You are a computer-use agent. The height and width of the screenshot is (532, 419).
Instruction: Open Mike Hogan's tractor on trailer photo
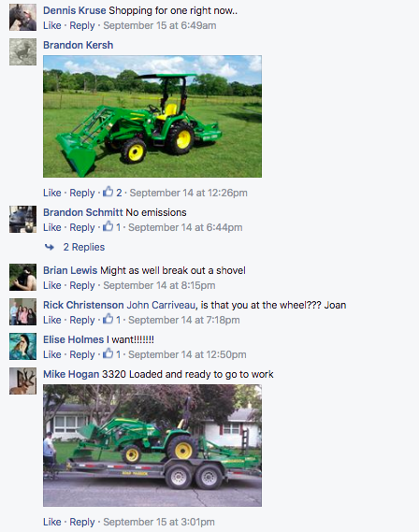point(152,445)
